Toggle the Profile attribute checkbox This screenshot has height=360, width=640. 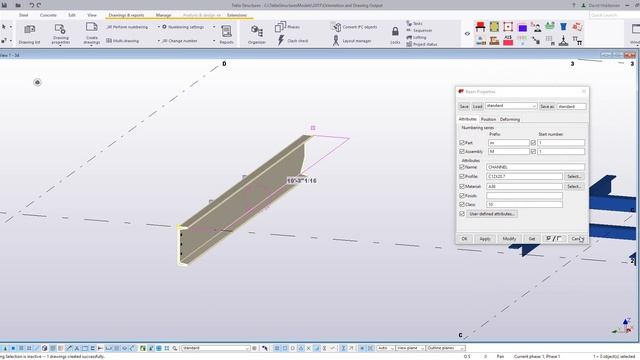coord(462,176)
